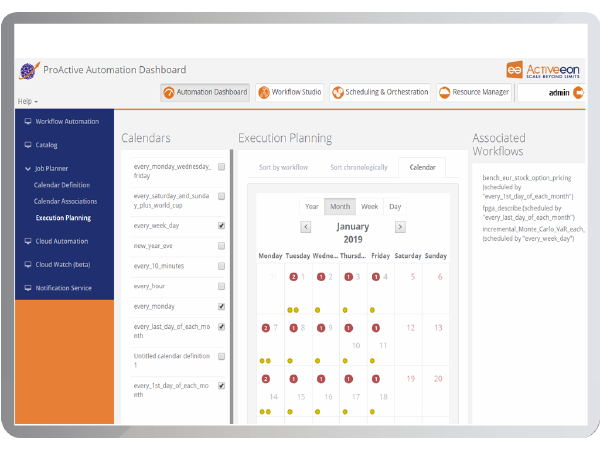The height and width of the screenshot is (450, 600).
Task: Enable every_saturday_and_sunday_plus_world_cup checkbox
Action: point(221,196)
